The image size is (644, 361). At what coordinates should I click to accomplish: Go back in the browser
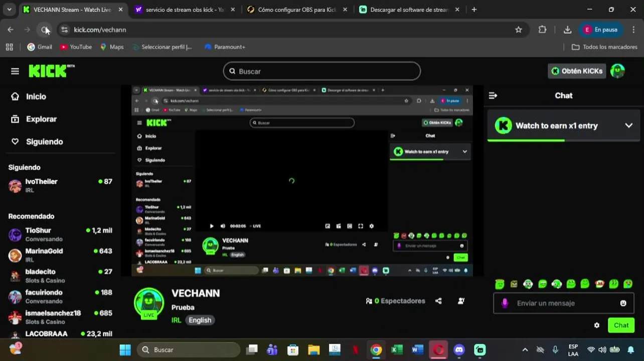click(x=11, y=30)
